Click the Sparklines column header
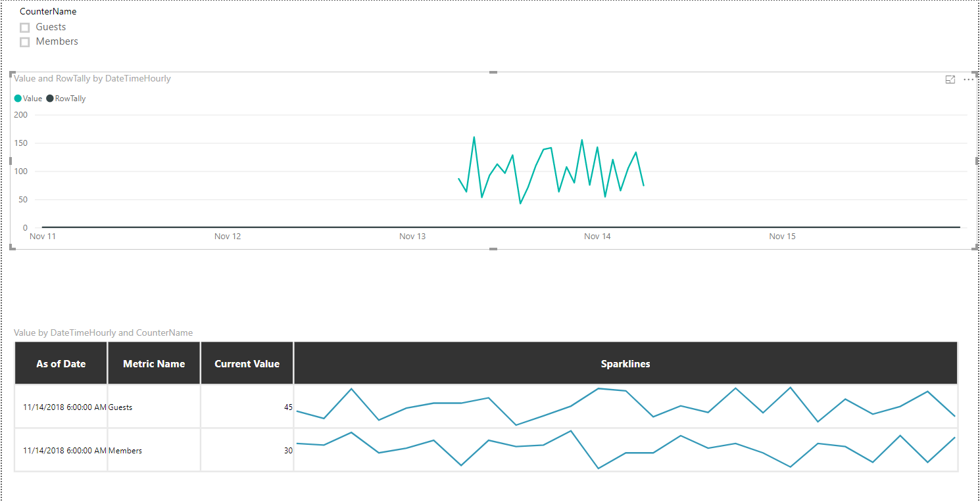This screenshot has width=980, height=502. (625, 363)
